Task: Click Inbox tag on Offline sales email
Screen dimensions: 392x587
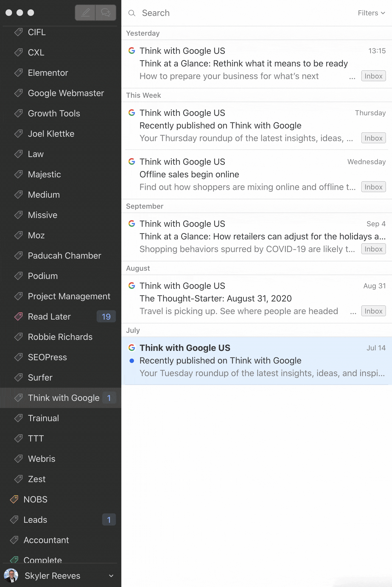Action: [x=373, y=187]
